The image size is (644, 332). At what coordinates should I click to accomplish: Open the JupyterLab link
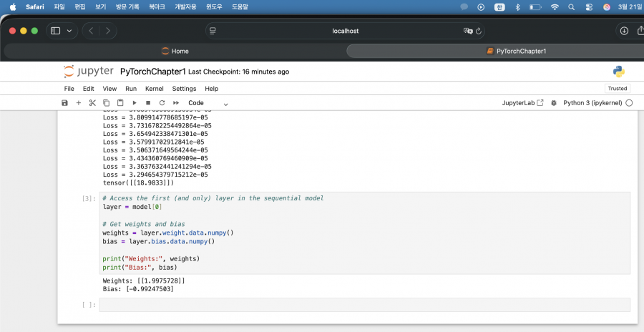[x=523, y=103]
